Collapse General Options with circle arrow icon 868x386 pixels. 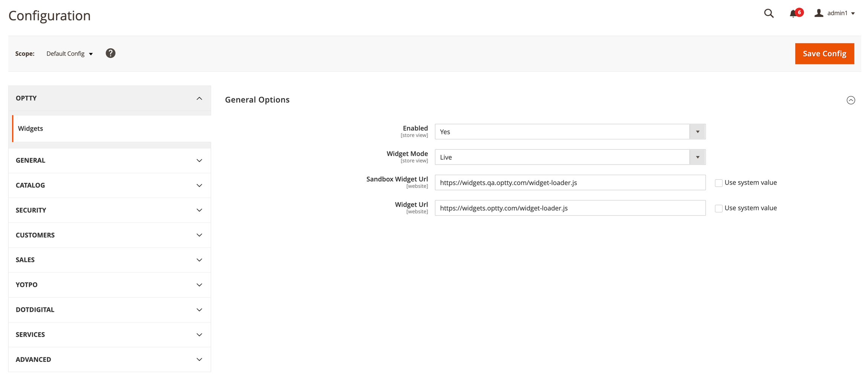851,100
